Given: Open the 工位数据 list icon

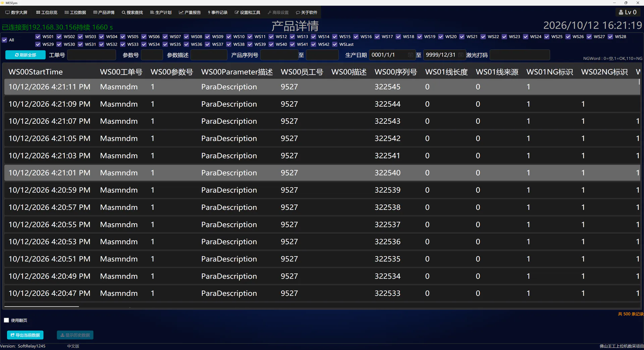Looking at the screenshot, I should click(x=67, y=12).
